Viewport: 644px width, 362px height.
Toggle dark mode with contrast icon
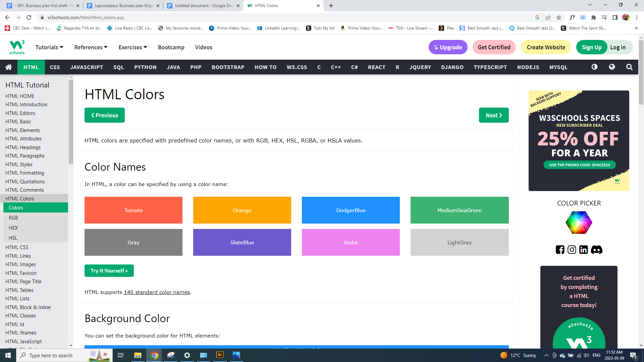point(594,67)
